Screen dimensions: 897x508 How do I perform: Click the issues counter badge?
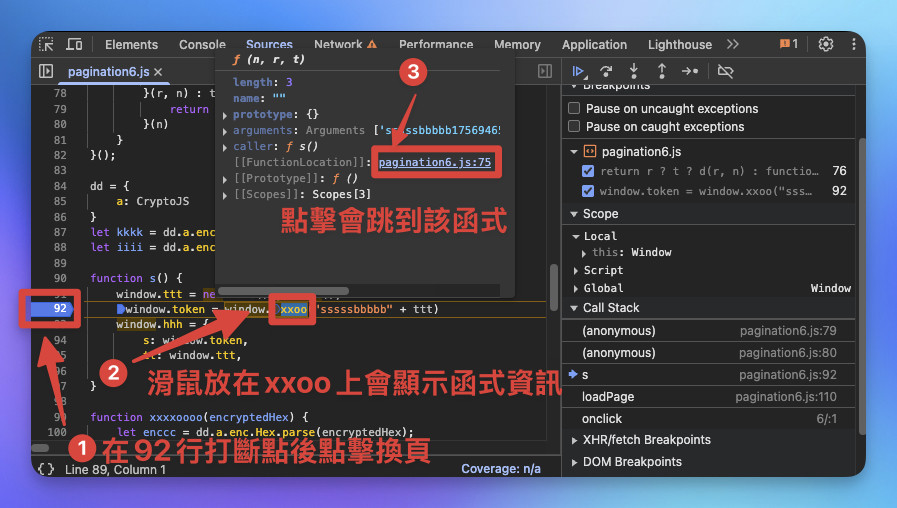point(789,44)
